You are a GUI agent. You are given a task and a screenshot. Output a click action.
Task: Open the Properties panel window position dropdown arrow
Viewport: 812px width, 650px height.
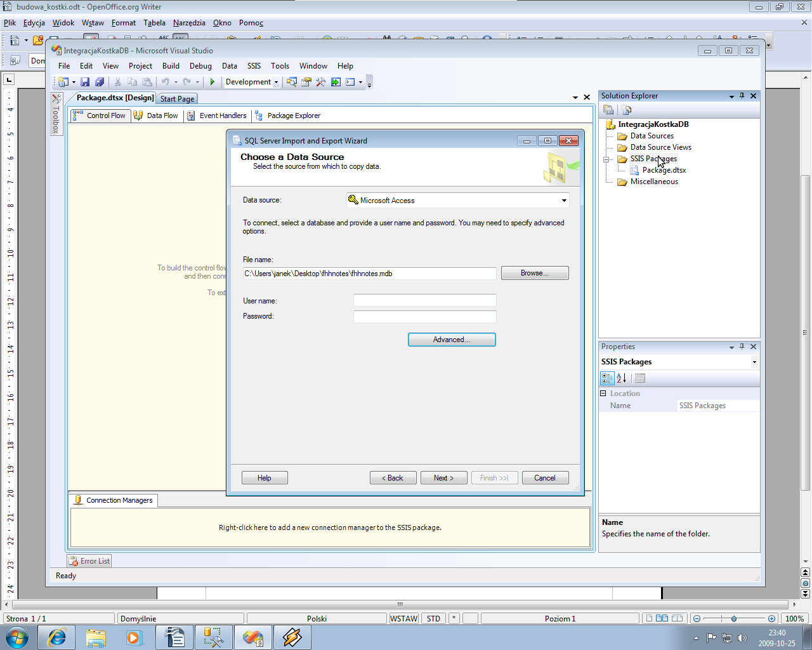(731, 347)
